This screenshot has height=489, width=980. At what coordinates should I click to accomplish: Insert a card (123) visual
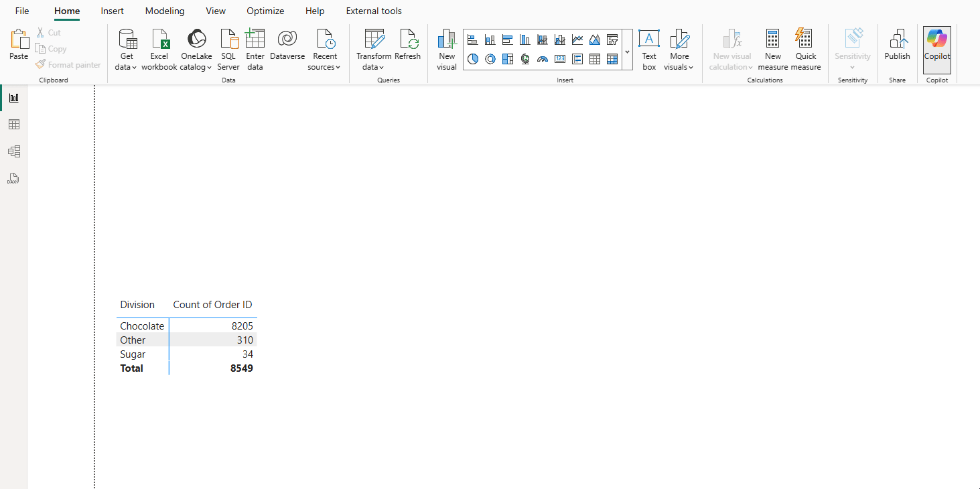tap(560, 59)
